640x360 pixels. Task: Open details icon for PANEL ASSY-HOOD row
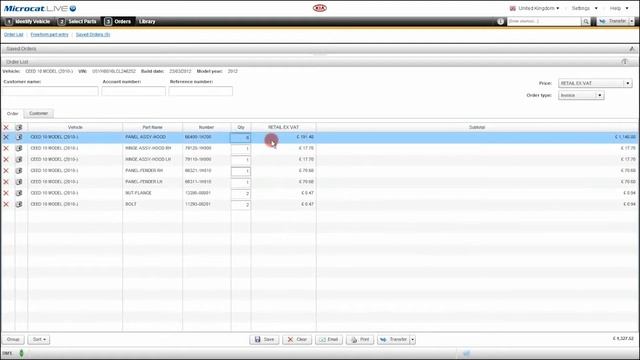tap(19, 137)
